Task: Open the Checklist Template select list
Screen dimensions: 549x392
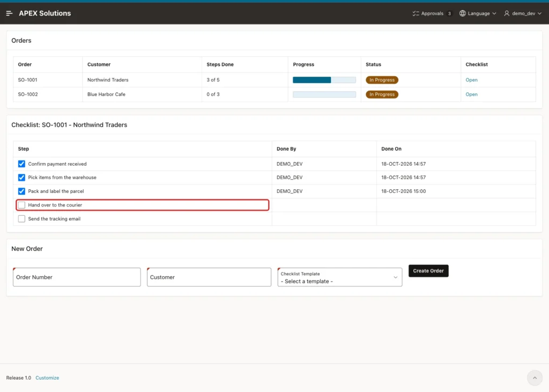Action: (x=339, y=277)
